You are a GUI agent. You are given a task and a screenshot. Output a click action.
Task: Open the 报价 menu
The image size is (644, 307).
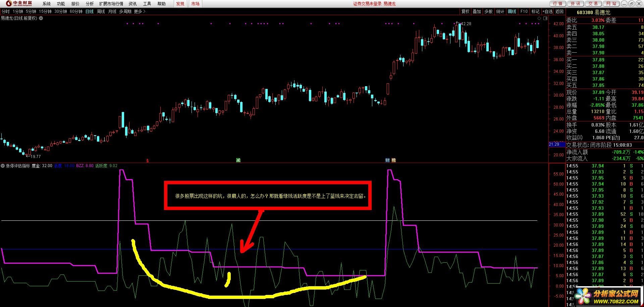[x=75, y=4]
